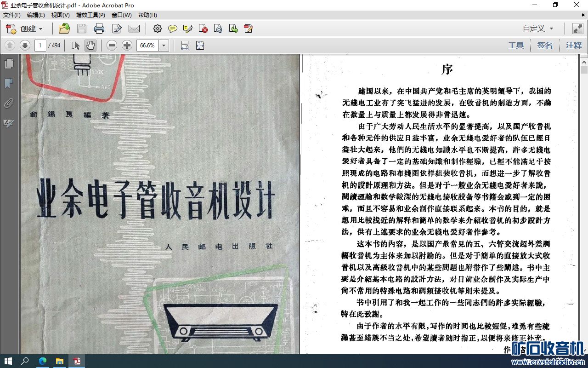The height and width of the screenshot is (368, 588).
Task: Print the document using printer icon
Action: pyautogui.click(x=99, y=29)
